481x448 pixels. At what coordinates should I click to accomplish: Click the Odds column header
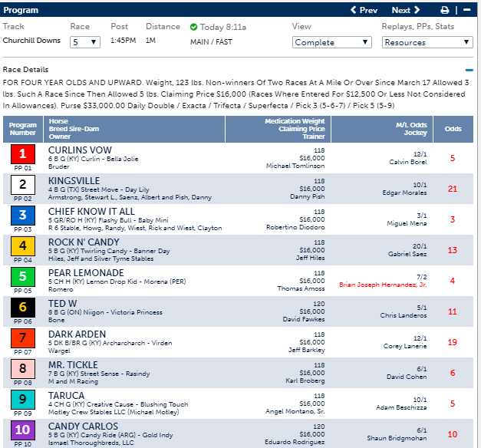click(453, 129)
